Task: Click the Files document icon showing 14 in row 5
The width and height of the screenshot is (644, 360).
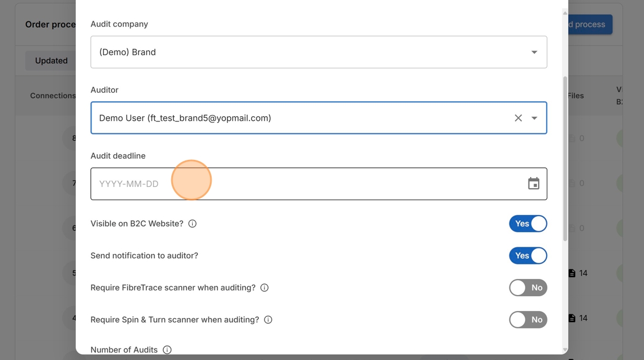Action: tap(572, 273)
